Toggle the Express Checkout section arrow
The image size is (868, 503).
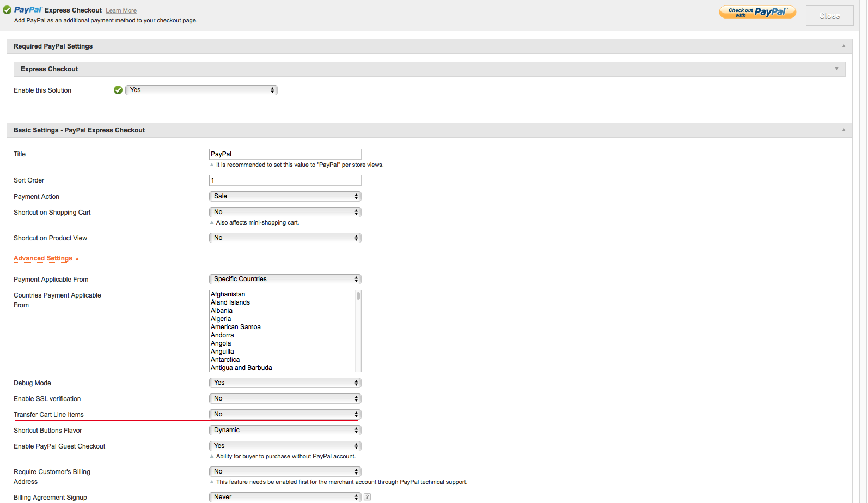tap(836, 69)
